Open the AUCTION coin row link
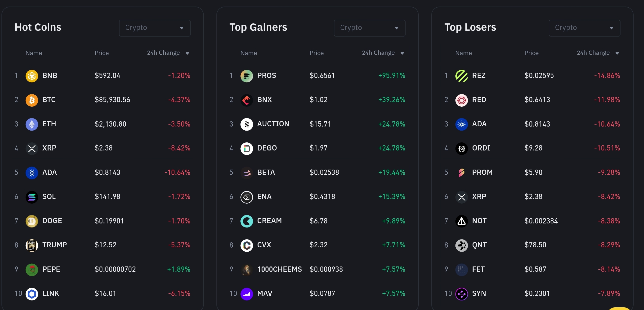The height and width of the screenshot is (310, 644). [273, 124]
